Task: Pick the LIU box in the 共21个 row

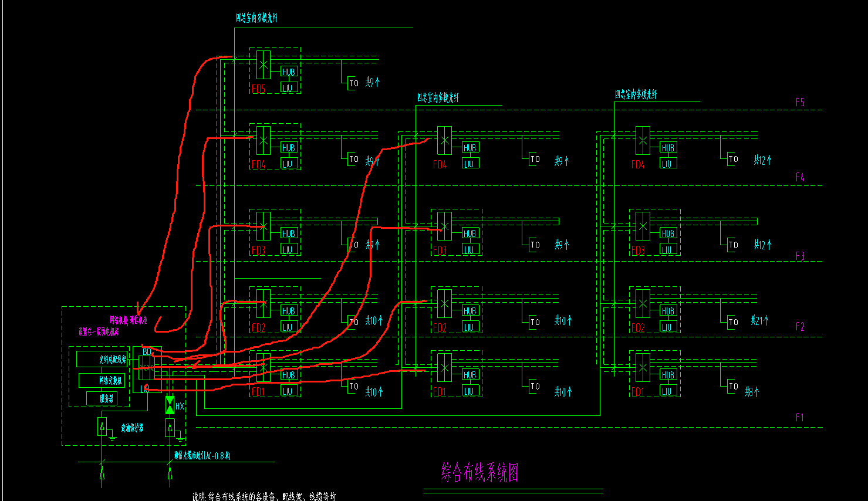Action: click(x=668, y=327)
